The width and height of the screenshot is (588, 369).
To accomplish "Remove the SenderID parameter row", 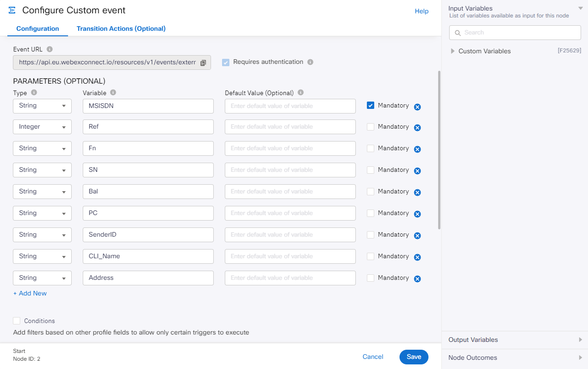I will click(417, 236).
